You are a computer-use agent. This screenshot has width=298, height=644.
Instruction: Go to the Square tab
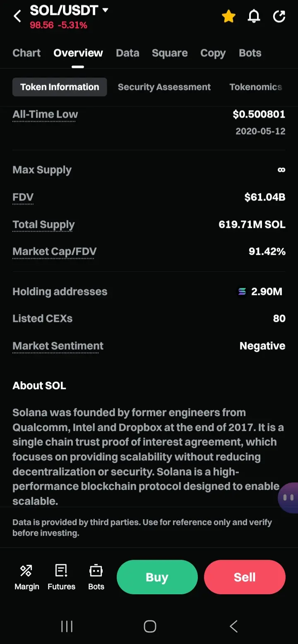pyautogui.click(x=170, y=53)
